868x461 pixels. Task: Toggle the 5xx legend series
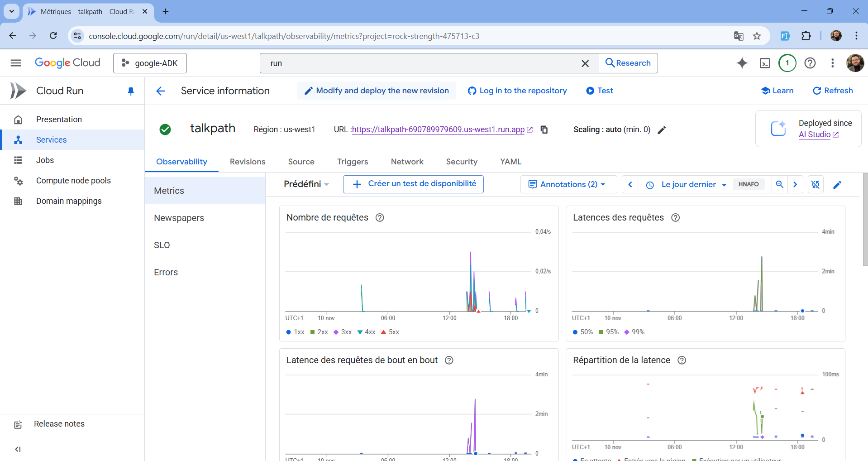390,332
